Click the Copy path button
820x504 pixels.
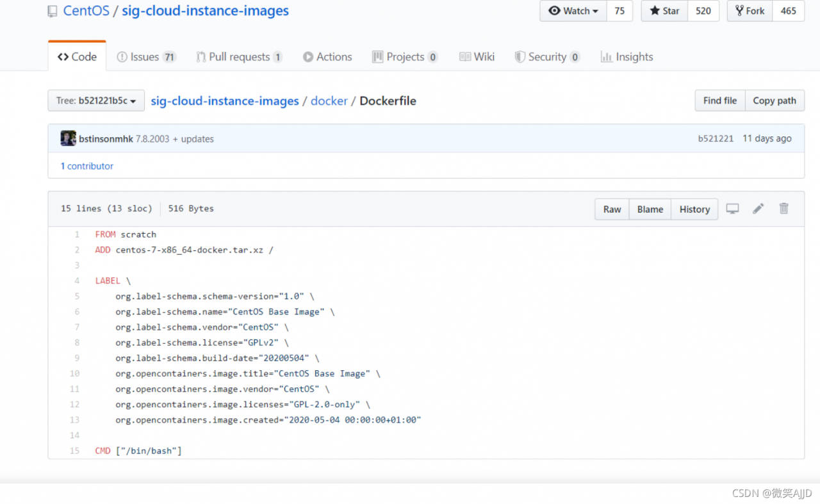click(775, 101)
